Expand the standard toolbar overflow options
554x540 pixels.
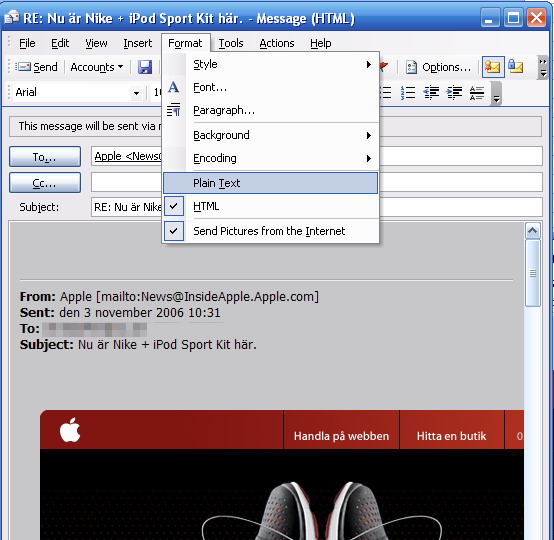click(543, 67)
